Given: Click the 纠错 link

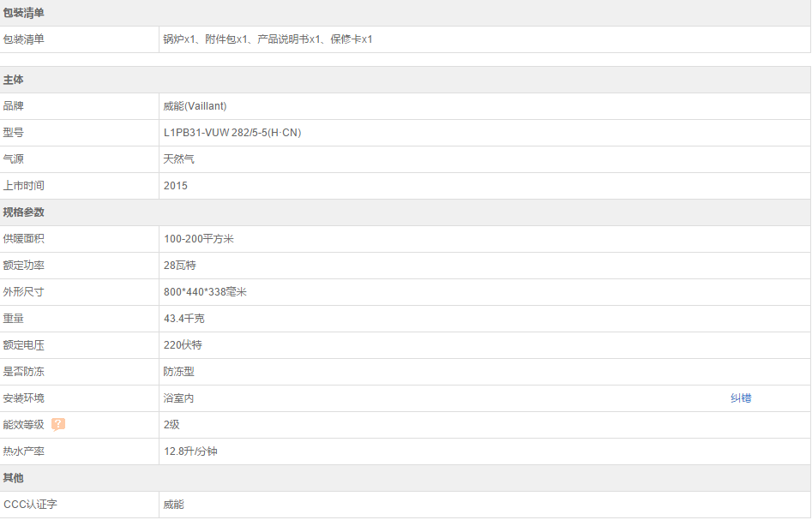Looking at the screenshot, I should coord(741,398).
